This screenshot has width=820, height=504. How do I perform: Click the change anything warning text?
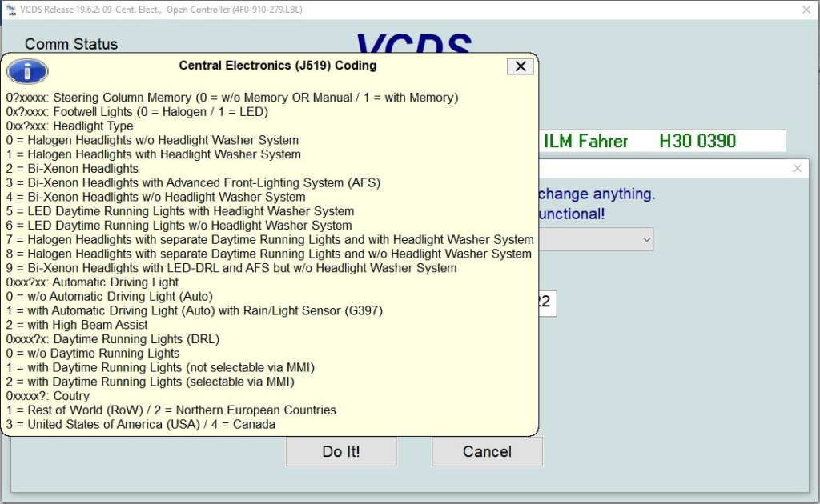597,194
